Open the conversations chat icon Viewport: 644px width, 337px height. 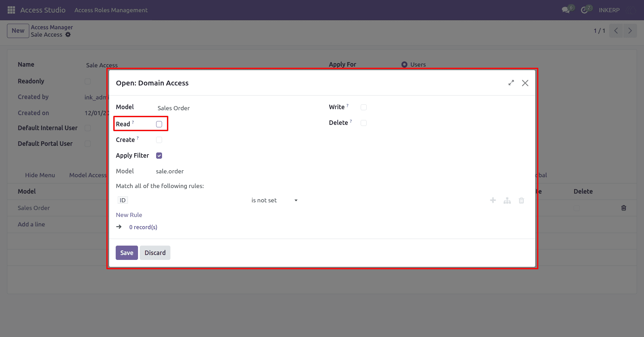[566, 10]
